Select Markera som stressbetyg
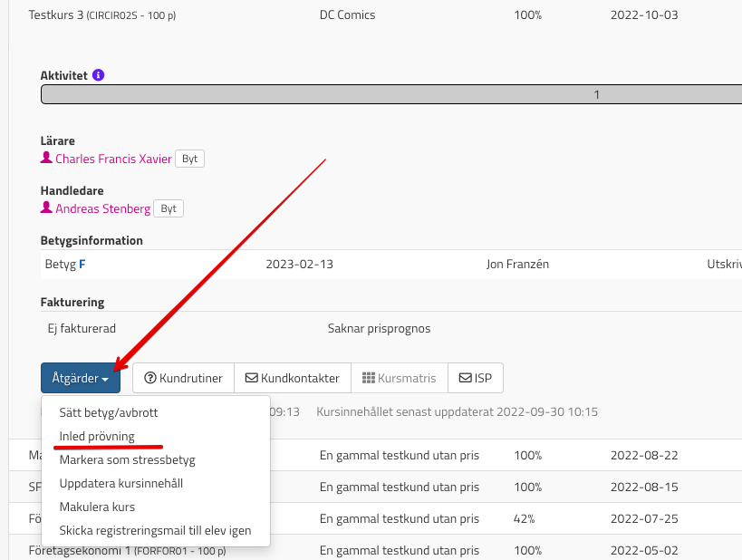The height and width of the screenshot is (560, 742). (127, 459)
